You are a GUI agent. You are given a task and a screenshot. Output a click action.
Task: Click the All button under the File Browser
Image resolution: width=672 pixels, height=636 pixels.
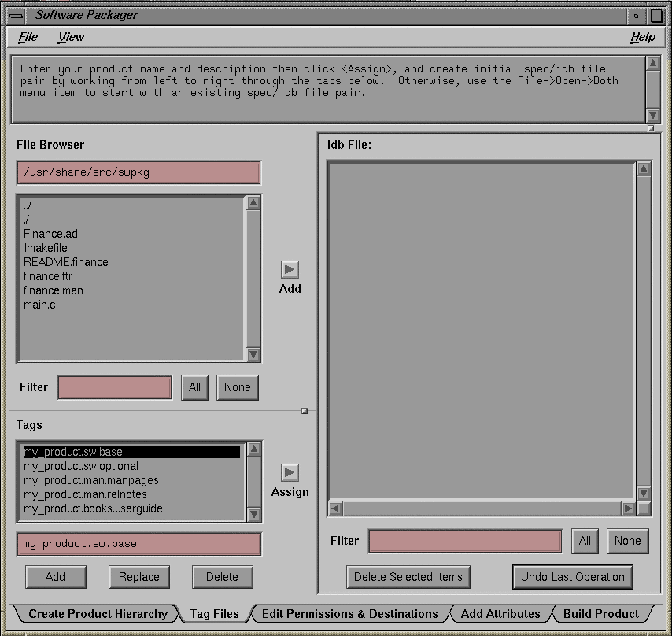(194, 387)
